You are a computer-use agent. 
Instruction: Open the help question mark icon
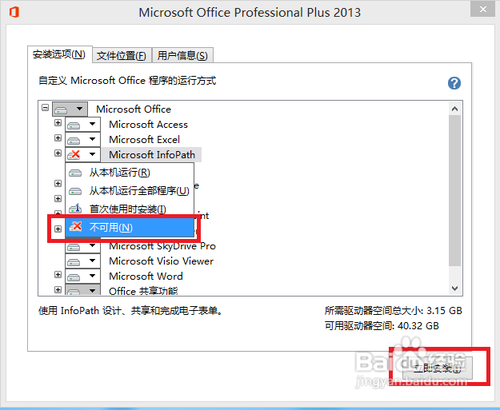pyautogui.click(x=454, y=83)
